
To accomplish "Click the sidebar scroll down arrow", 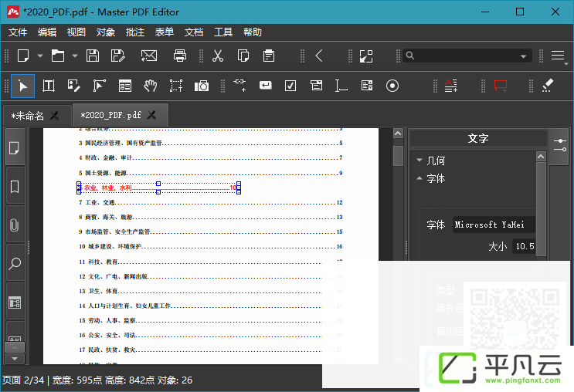I will 14,359.
